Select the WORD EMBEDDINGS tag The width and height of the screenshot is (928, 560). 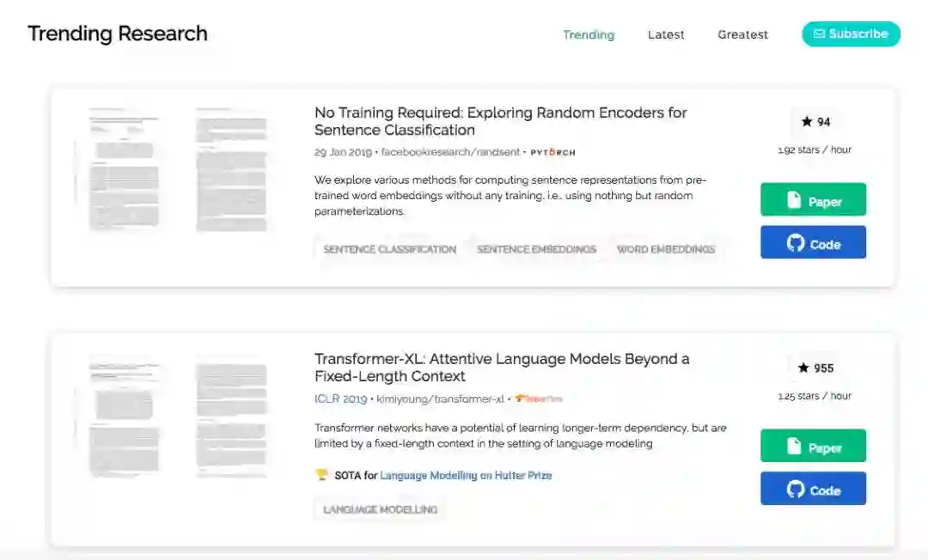[665, 250]
